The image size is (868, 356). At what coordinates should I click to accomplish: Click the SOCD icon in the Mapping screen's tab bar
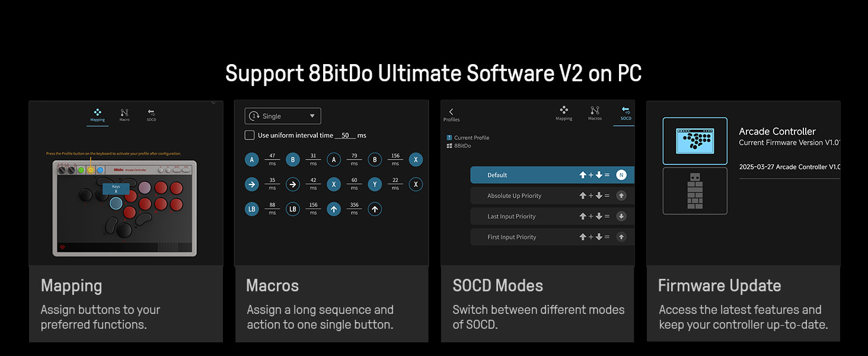[151, 114]
